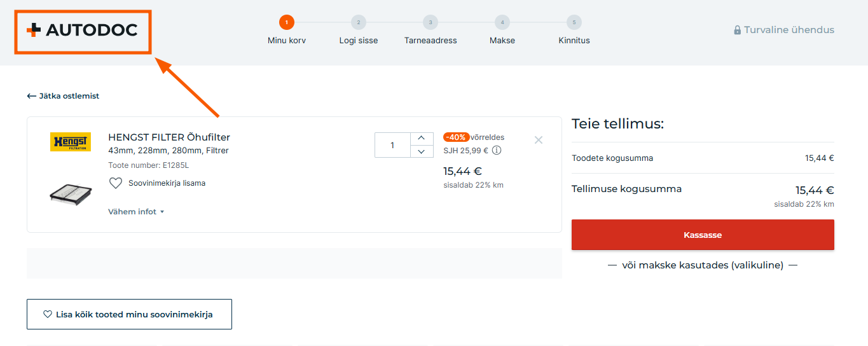This screenshot has width=868, height=346.
Task: Click the back arrow beside Jätka ostlemist
Action: point(32,96)
